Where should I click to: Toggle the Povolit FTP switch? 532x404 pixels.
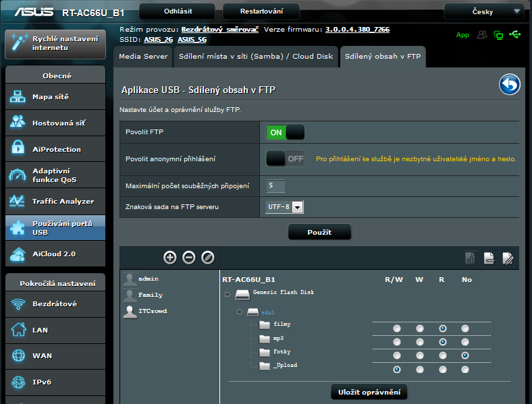(x=285, y=132)
